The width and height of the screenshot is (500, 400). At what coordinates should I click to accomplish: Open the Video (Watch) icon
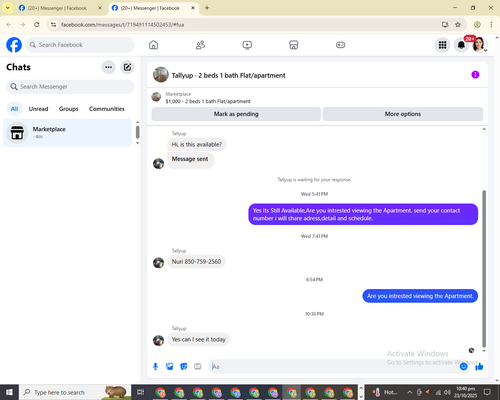point(247,45)
